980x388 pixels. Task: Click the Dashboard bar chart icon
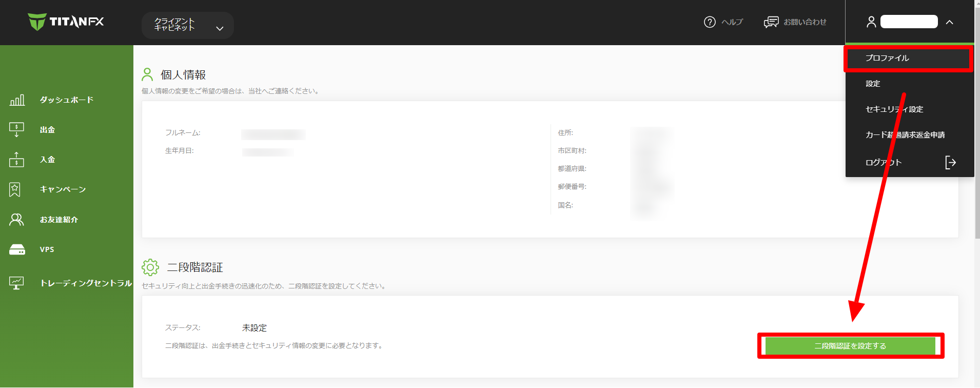[x=17, y=100]
